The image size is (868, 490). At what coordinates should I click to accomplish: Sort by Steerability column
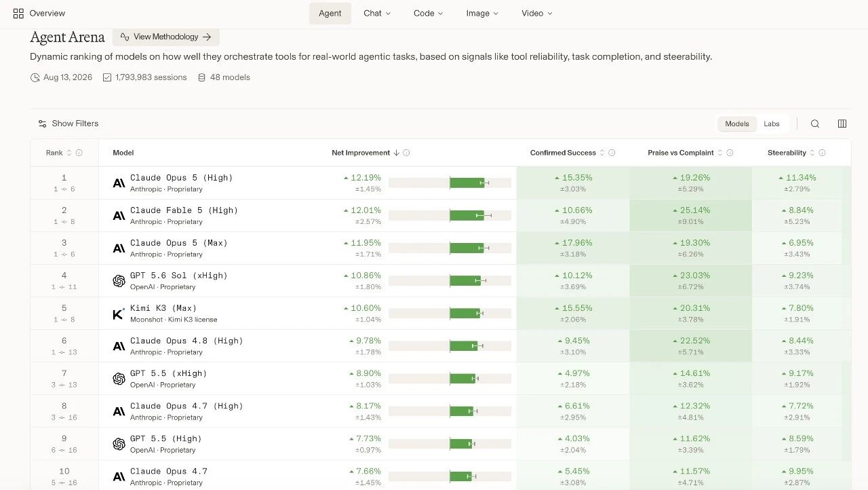tap(812, 153)
